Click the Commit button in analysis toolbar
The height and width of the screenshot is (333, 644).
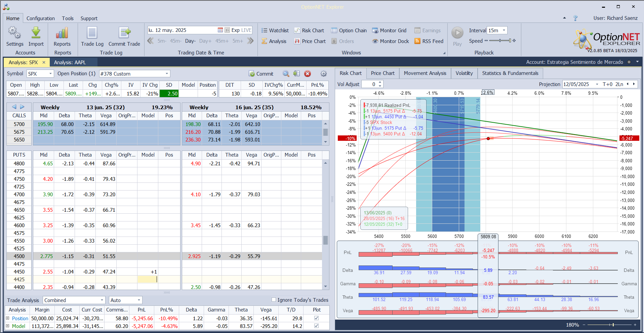pyautogui.click(x=261, y=74)
